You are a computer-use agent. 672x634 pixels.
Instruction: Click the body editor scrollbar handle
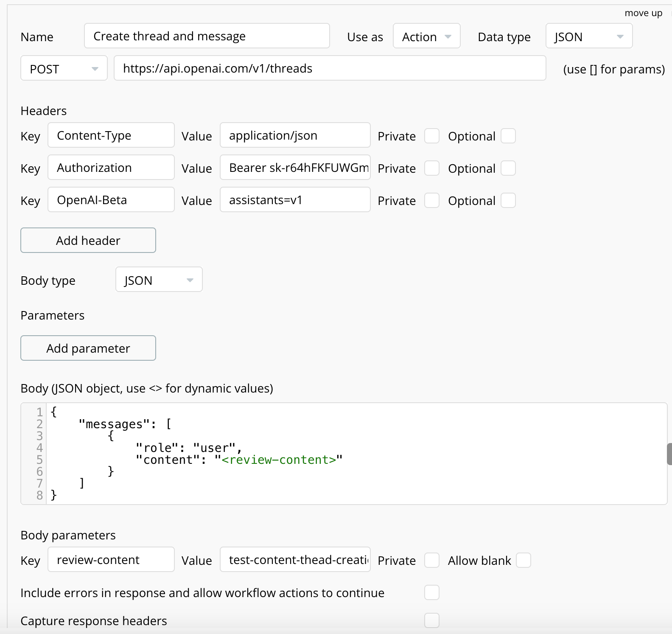[669, 454]
